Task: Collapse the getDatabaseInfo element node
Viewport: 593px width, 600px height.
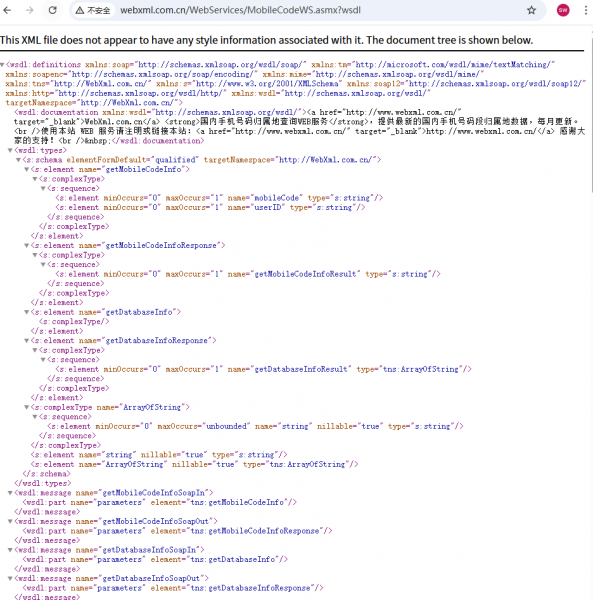Action: [x=27, y=312]
